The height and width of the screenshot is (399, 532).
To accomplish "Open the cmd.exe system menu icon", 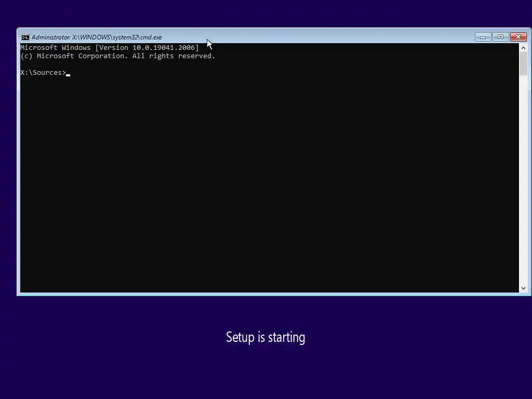I will [x=25, y=37].
